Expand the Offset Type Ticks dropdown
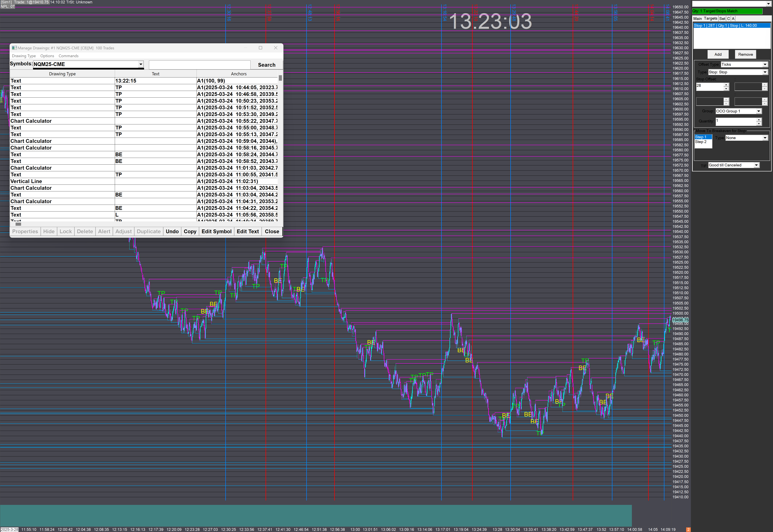773x532 pixels. pyautogui.click(x=765, y=64)
